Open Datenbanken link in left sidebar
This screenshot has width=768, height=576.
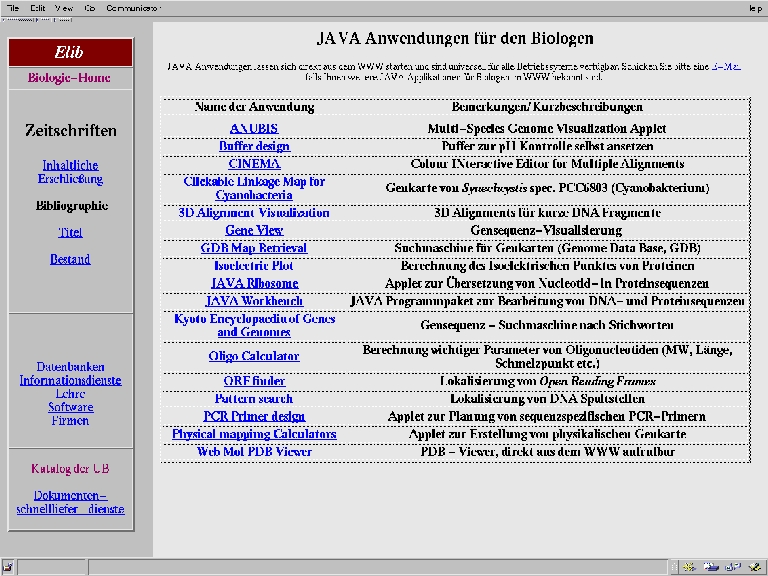point(70,367)
